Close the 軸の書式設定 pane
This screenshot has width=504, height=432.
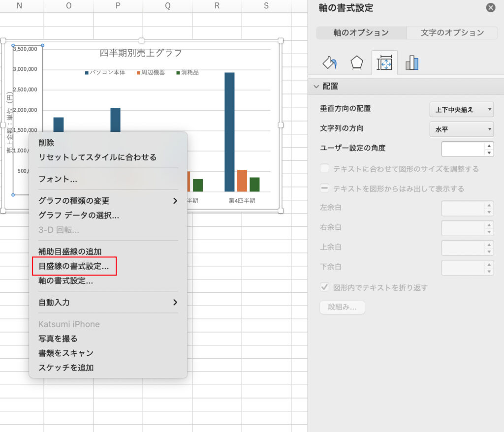pos(490,8)
